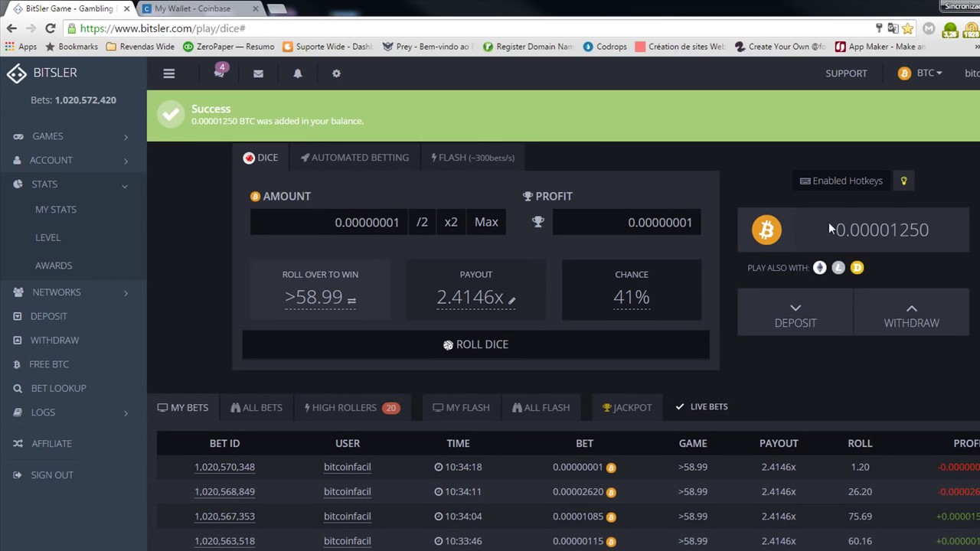Click browser reload icon
980x551 pixels.
point(51,28)
